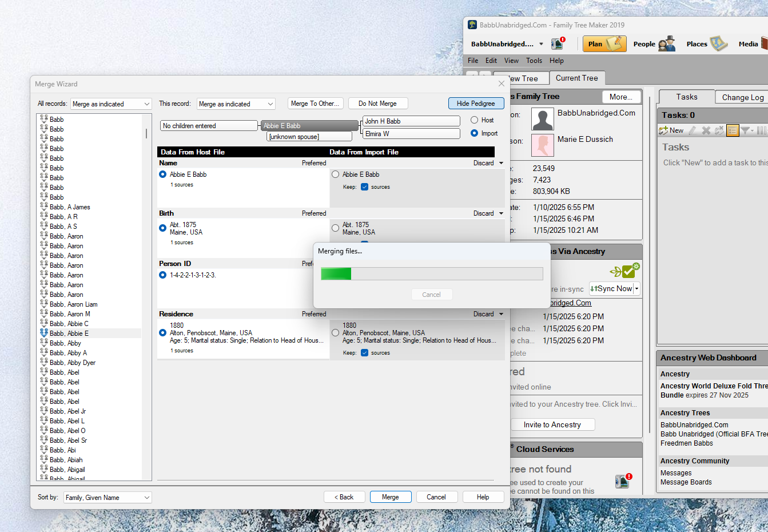Image resolution: width=768 pixels, height=532 pixels.
Task: Select the Import radio button
Action: [x=475, y=133]
